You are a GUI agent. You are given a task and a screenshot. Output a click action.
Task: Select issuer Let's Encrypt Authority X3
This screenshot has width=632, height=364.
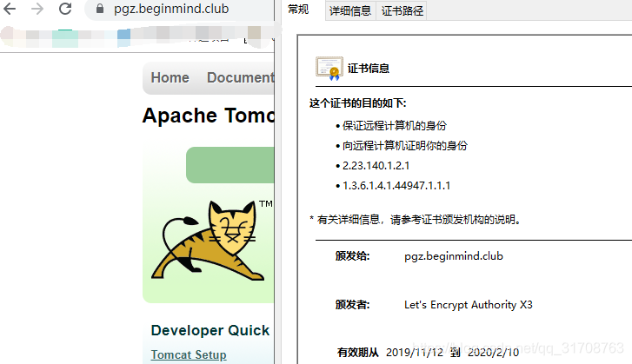click(469, 305)
